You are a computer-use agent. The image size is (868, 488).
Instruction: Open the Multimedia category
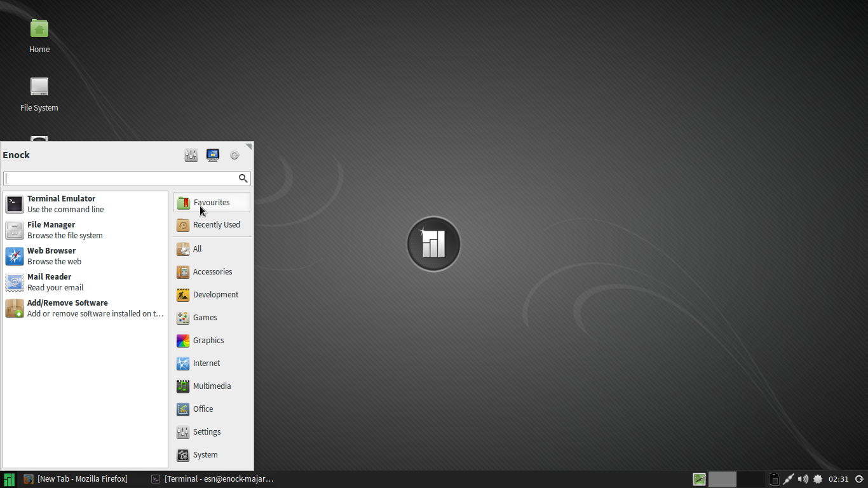coord(212,386)
